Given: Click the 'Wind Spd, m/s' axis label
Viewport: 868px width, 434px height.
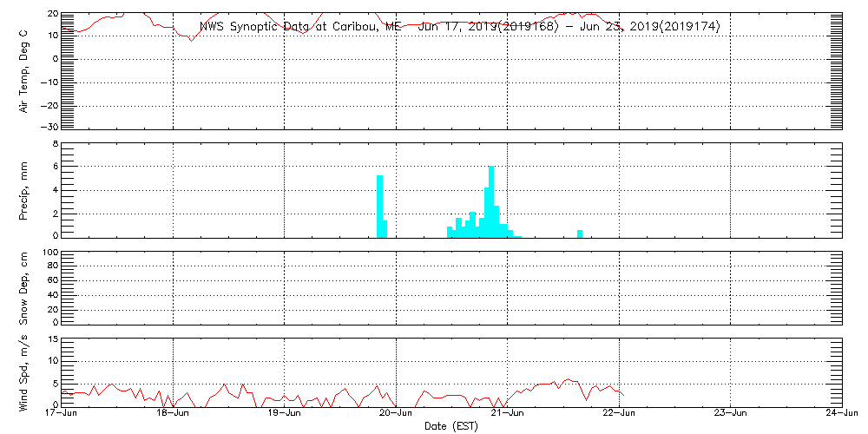Looking at the screenshot, I should (x=24, y=372).
